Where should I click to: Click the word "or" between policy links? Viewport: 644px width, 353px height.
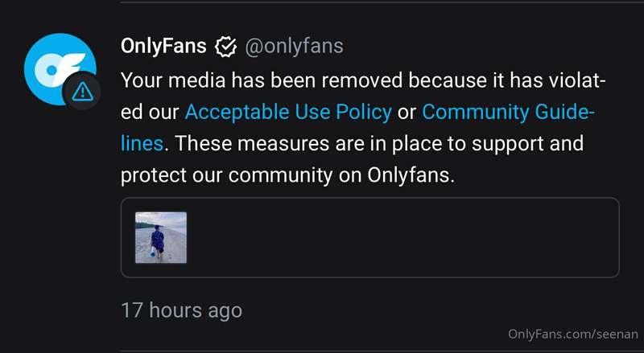pos(407,113)
